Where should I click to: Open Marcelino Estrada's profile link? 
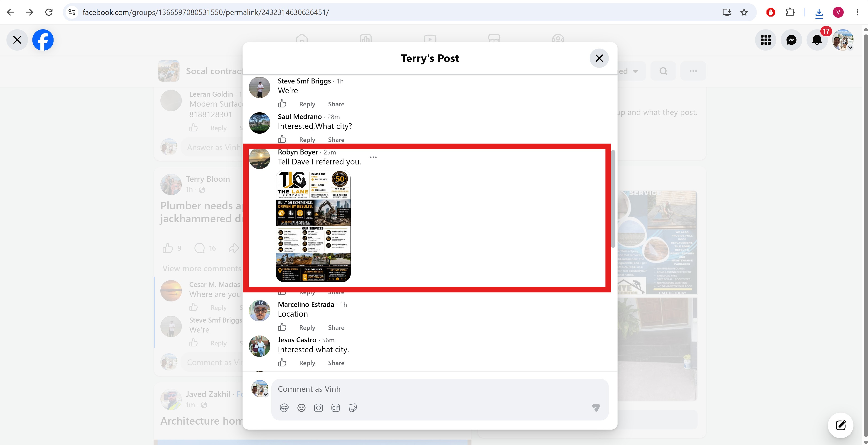coord(306,305)
